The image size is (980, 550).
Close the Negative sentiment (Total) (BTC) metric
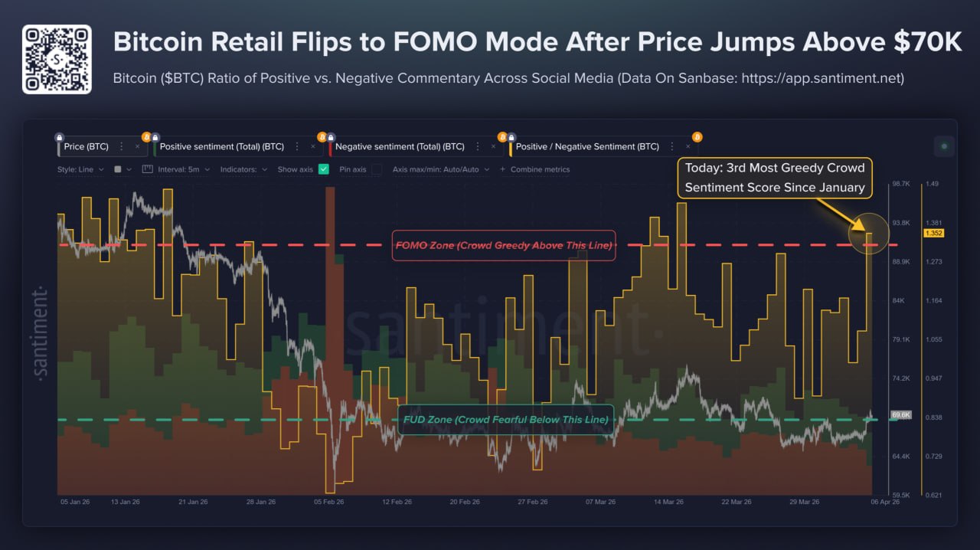tap(492, 146)
